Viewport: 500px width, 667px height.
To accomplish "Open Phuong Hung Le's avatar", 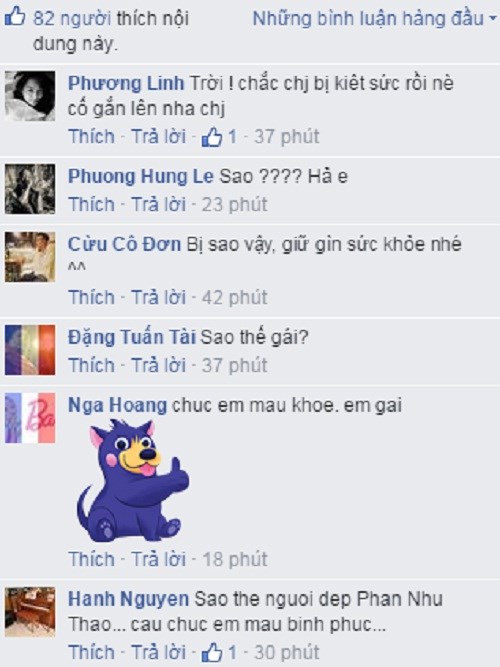I will pyautogui.click(x=30, y=189).
